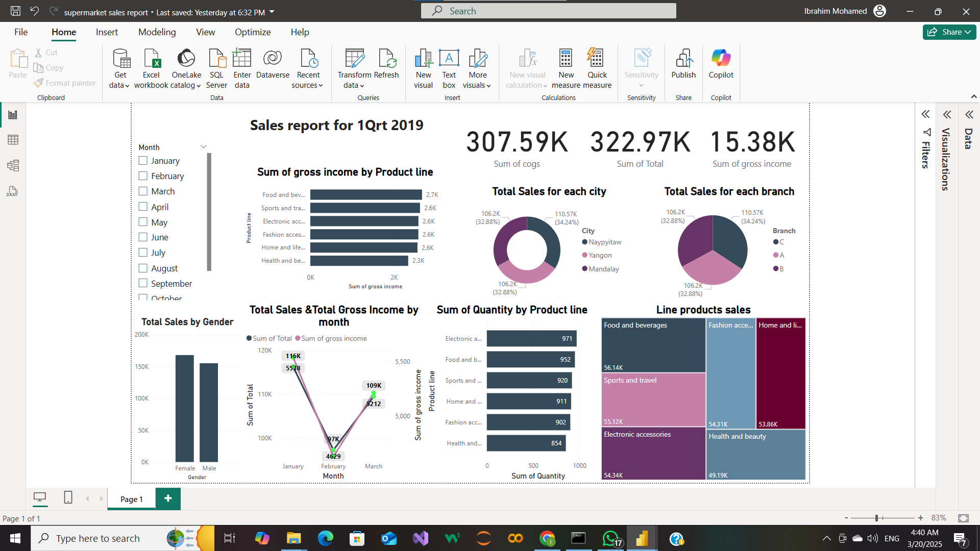Image resolution: width=980 pixels, height=551 pixels.
Task: Open the Modeling ribbon tab
Action: 157,32
